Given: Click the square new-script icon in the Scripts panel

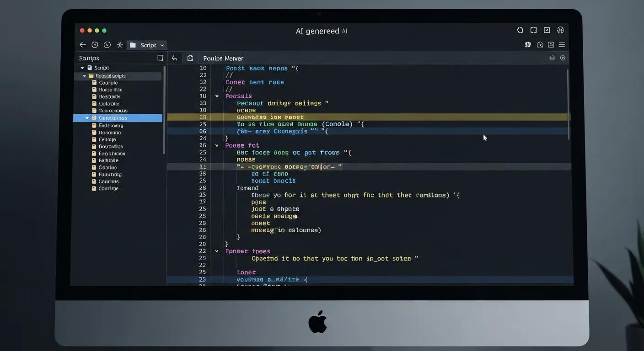Looking at the screenshot, I should point(160,58).
